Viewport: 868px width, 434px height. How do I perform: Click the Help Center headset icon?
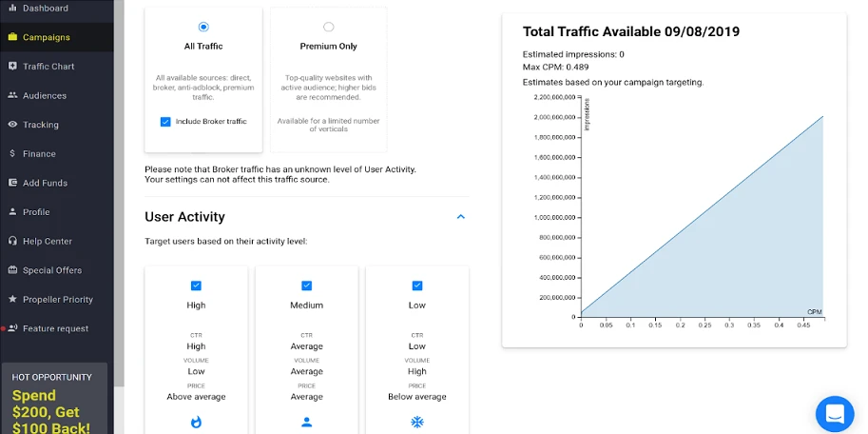coord(12,241)
